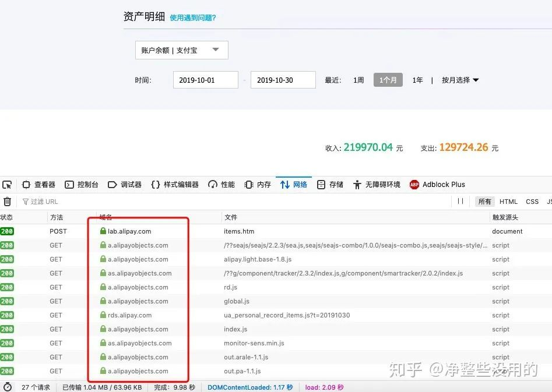Click the 200 status badge for items.htm
This screenshot has height=392, width=552.
point(6,231)
